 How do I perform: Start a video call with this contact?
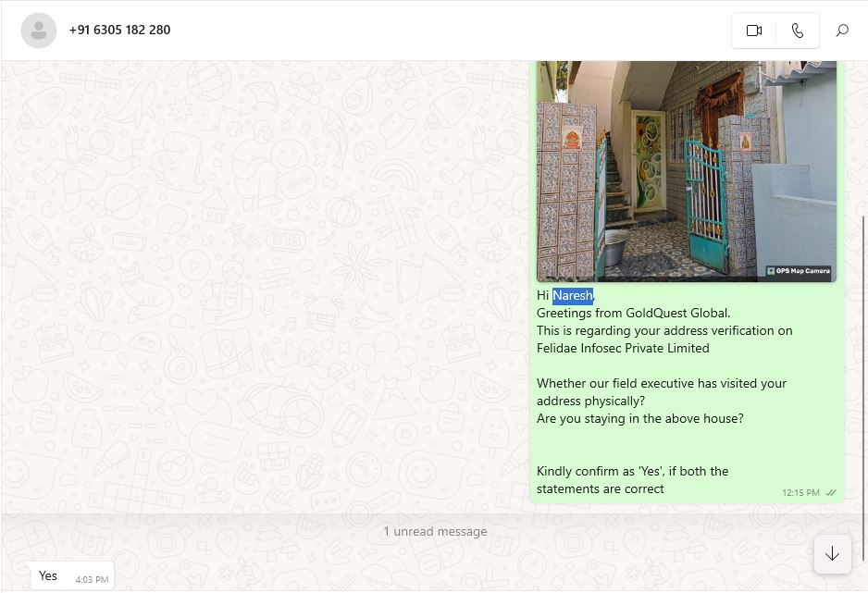[x=754, y=31]
